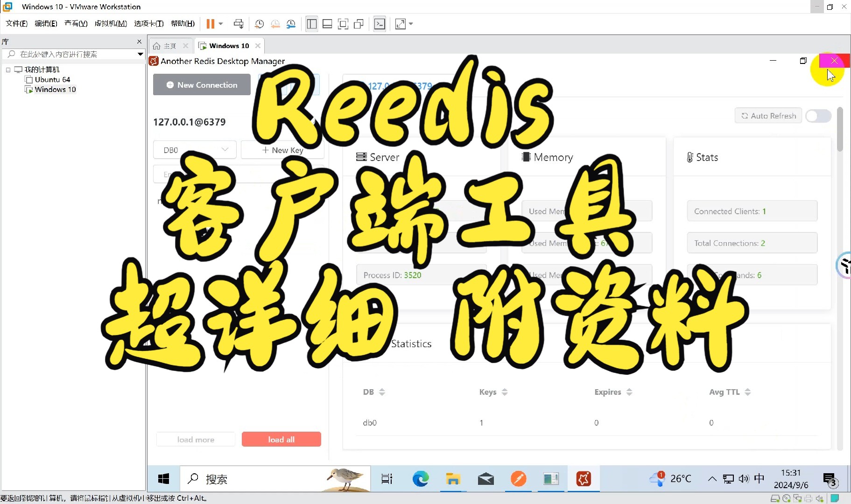This screenshot has width=851, height=504.
Task: Open the Mail app on the taskbar
Action: click(485, 479)
